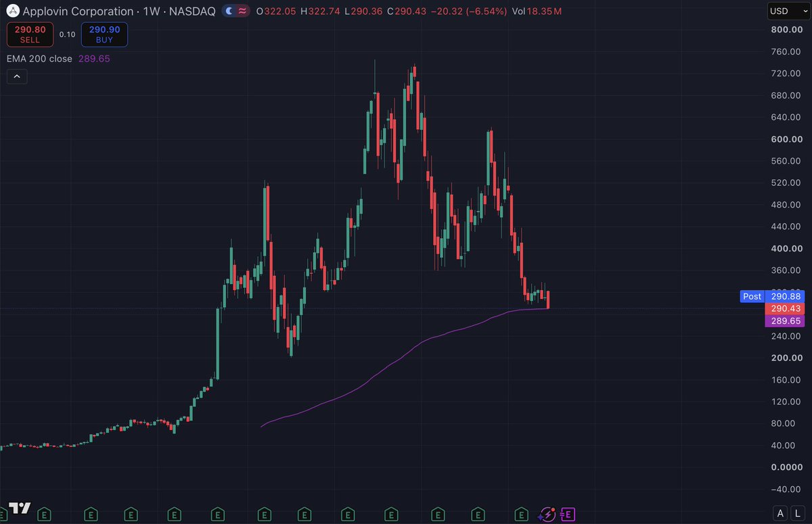Click the purple 289.65 EMA label on the price axis

coord(784,320)
